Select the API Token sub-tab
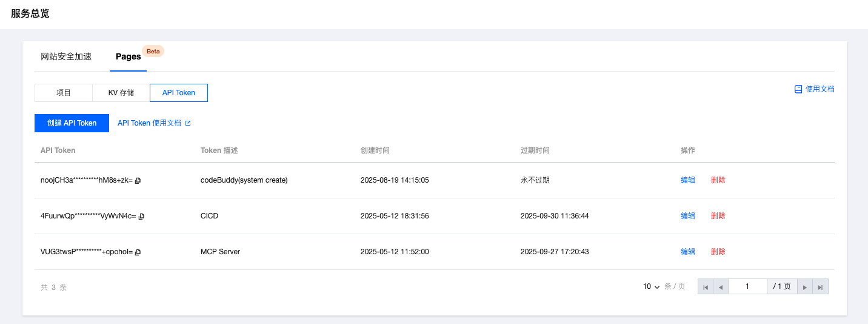 (179, 93)
